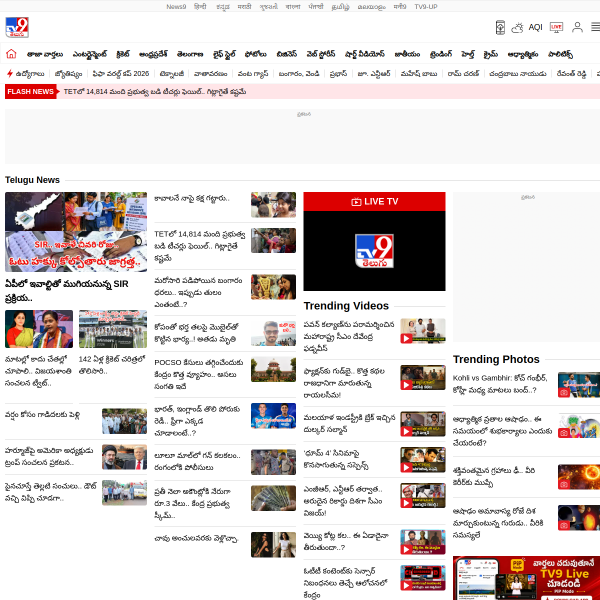The image size is (600, 600).
Task: Play the Rayalaseema faction stories video icon
Action: (406, 385)
